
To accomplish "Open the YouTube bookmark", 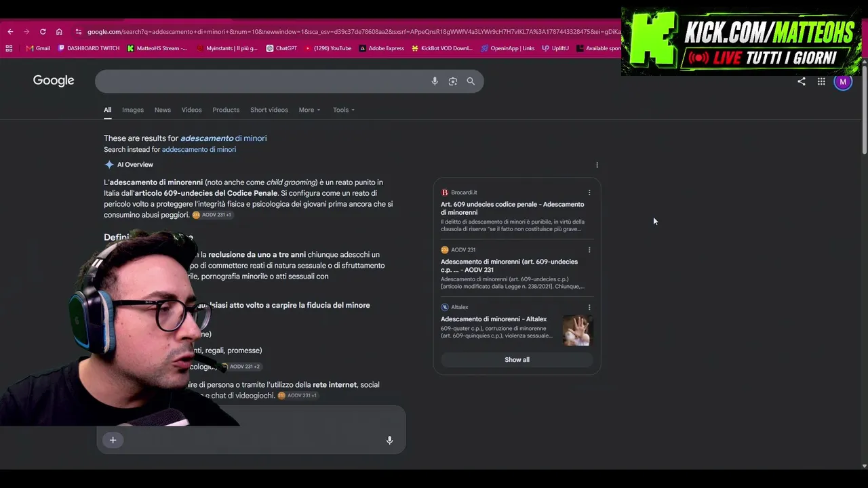I will pos(328,48).
